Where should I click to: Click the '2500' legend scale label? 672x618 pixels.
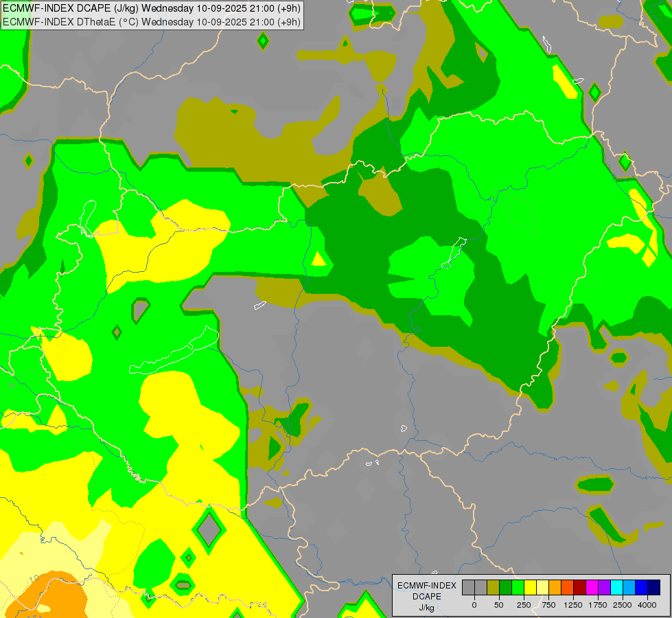click(623, 605)
